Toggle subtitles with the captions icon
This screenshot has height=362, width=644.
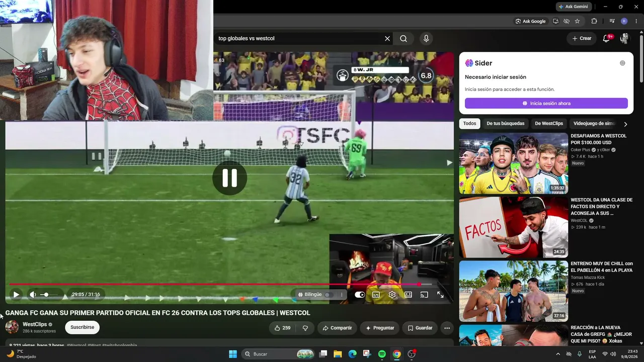pyautogui.click(x=376, y=295)
